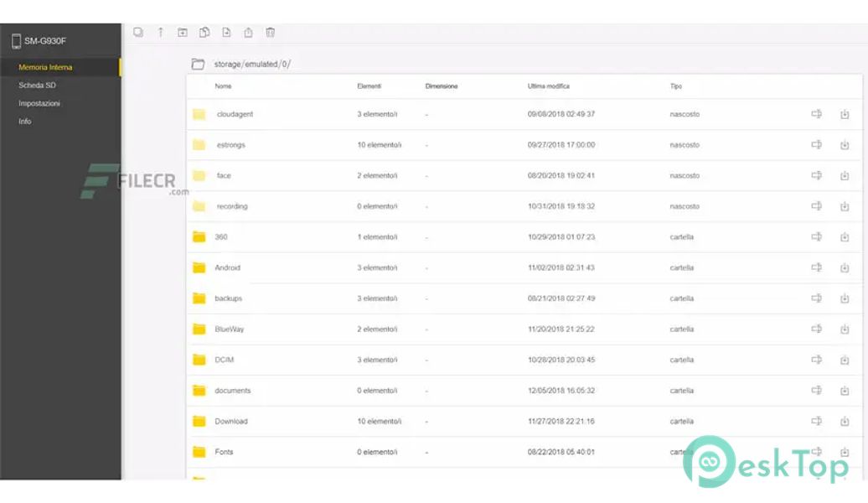868x503 pixels.
Task: Click rename icon in backups row
Action: (x=817, y=298)
